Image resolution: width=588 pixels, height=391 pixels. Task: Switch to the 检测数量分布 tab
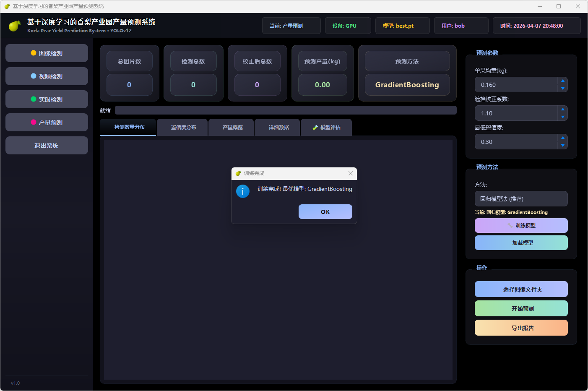[x=129, y=127]
